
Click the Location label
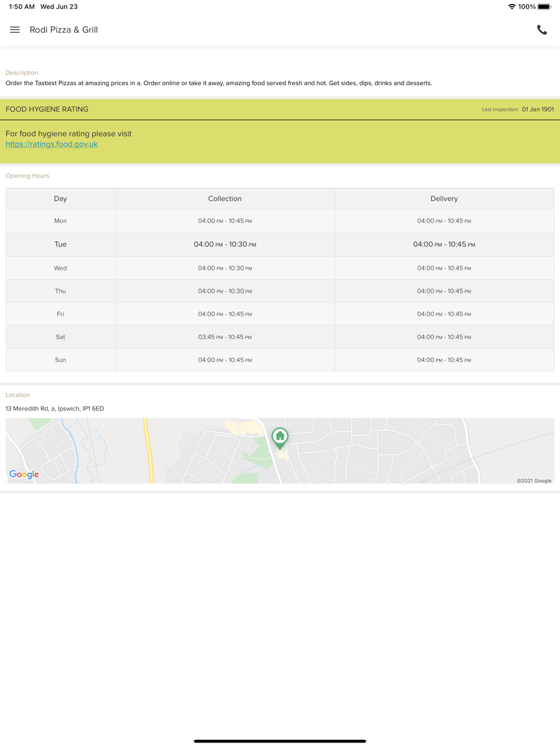coord(18,395)
